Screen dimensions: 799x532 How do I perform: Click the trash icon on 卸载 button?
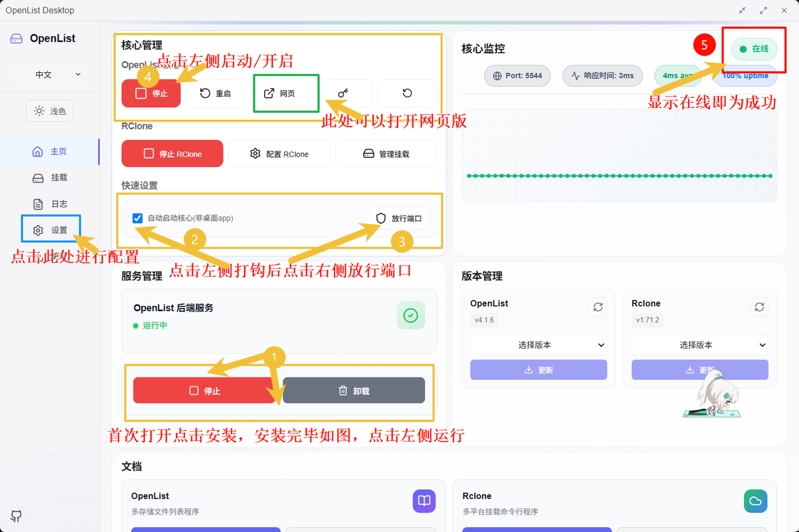coord(343,390)
